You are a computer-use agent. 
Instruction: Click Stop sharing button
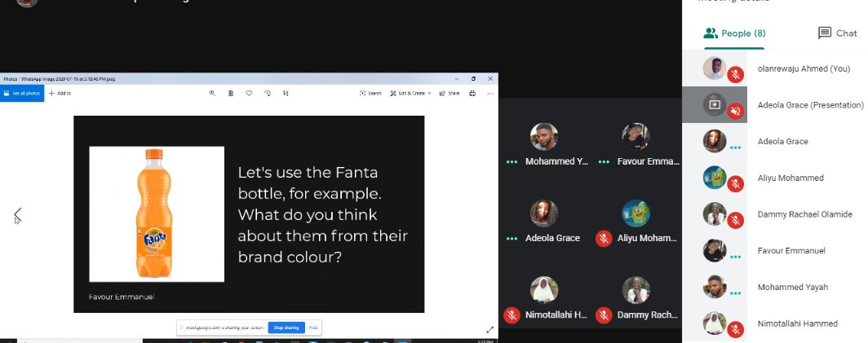286,328
